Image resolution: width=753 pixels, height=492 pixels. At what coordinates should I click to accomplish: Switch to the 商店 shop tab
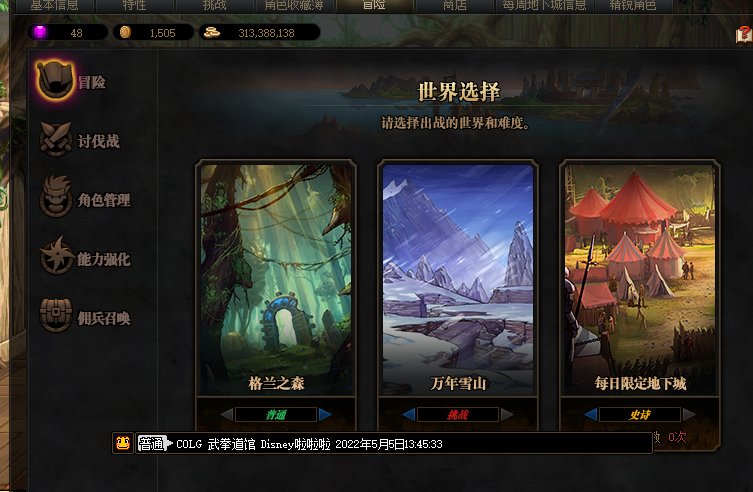(x=454, y=6)
